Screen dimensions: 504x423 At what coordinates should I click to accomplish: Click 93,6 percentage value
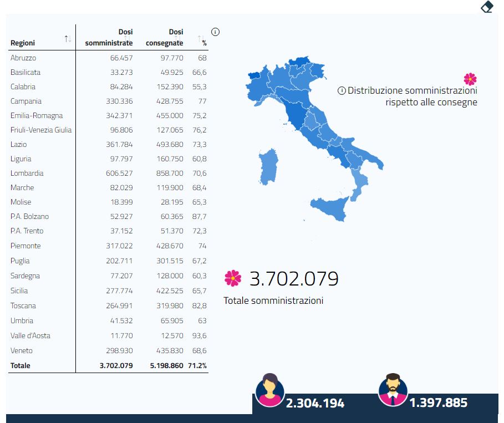coord(199,335)
